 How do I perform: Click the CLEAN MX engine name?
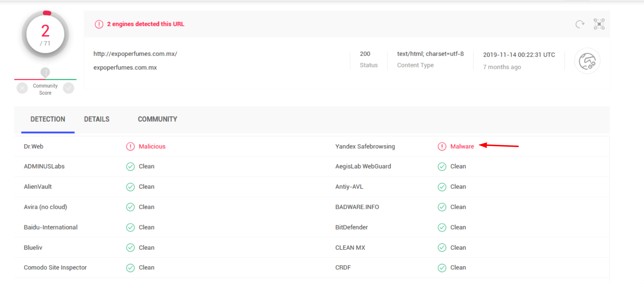pos(350,248)
